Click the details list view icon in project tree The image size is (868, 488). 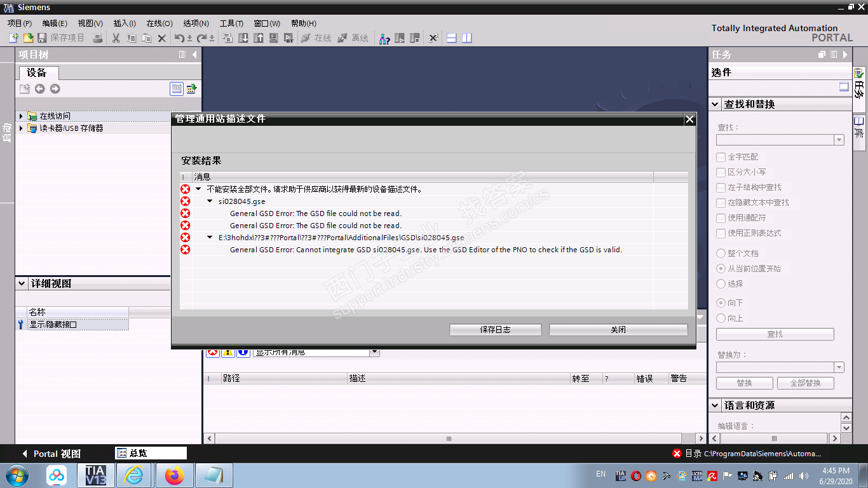(x=177, y=89)
